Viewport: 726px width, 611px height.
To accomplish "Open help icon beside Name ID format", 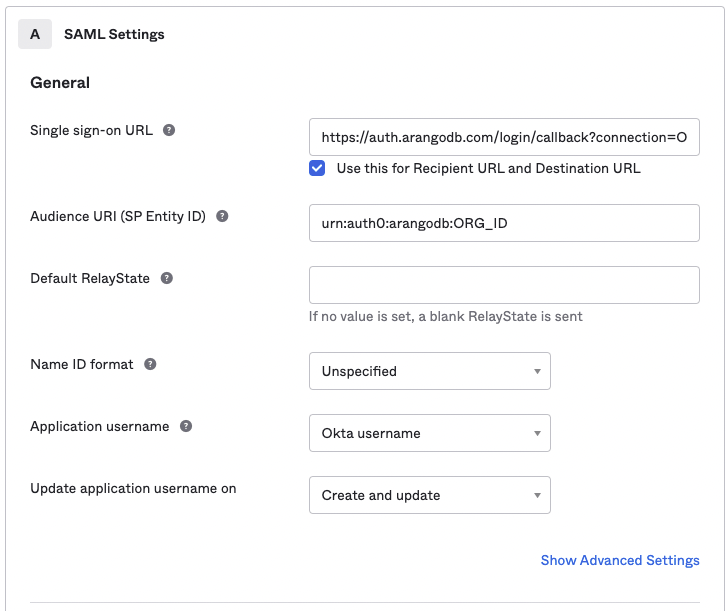I will [150, 364].
